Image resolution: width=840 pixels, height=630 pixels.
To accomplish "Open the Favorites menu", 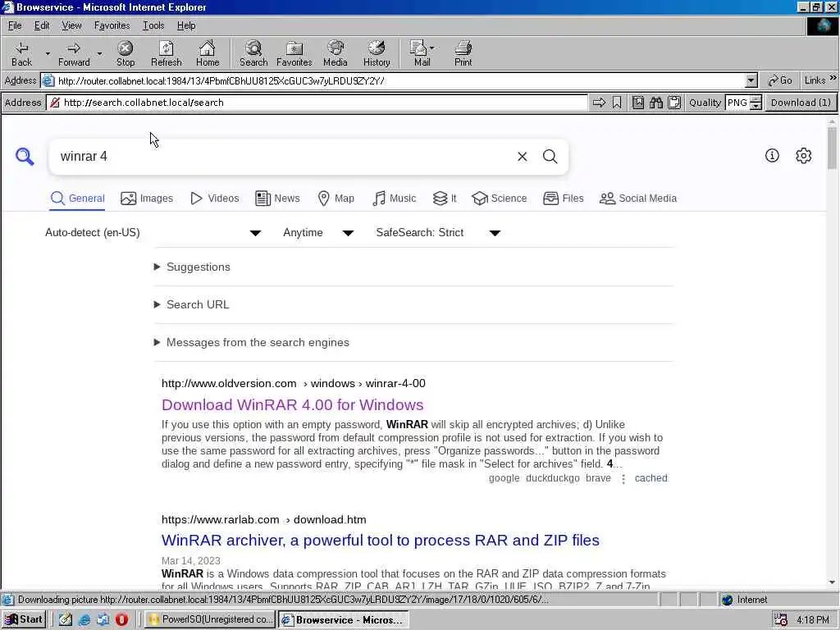I will [112, 25].
